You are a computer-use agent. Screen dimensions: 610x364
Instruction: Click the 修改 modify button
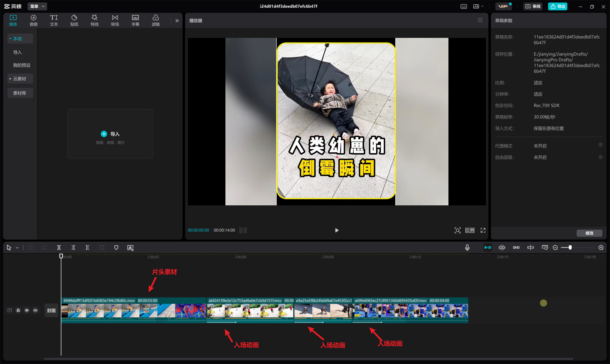pos(589,233)
